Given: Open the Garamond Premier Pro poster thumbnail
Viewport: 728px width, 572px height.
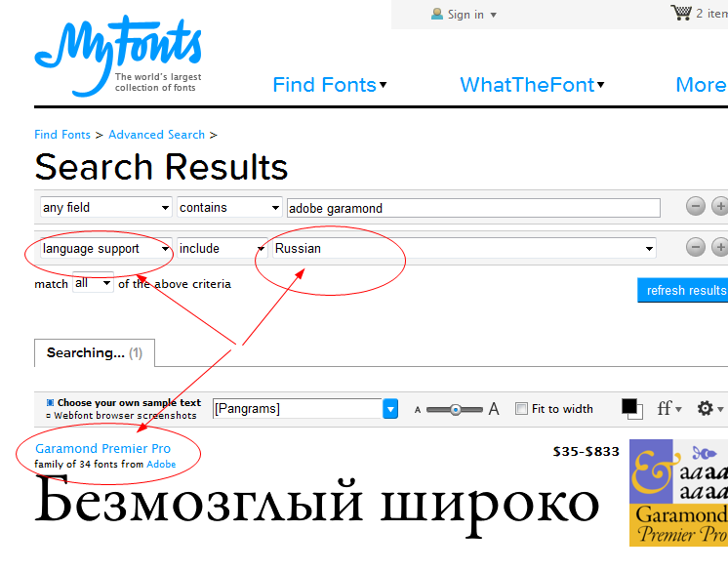Looking at the screenshot, I should tap(679, 493).
